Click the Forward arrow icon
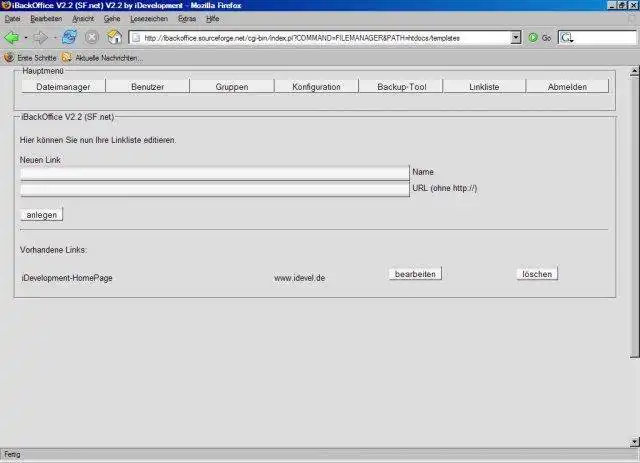Image resolution: width=640 pixels, height=463 pixels. point(40,38)
